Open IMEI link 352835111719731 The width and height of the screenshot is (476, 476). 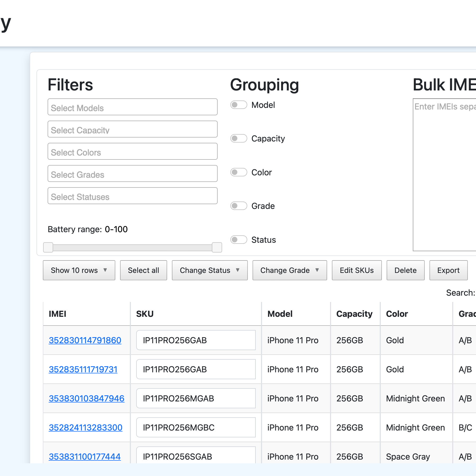pos(83,369)
